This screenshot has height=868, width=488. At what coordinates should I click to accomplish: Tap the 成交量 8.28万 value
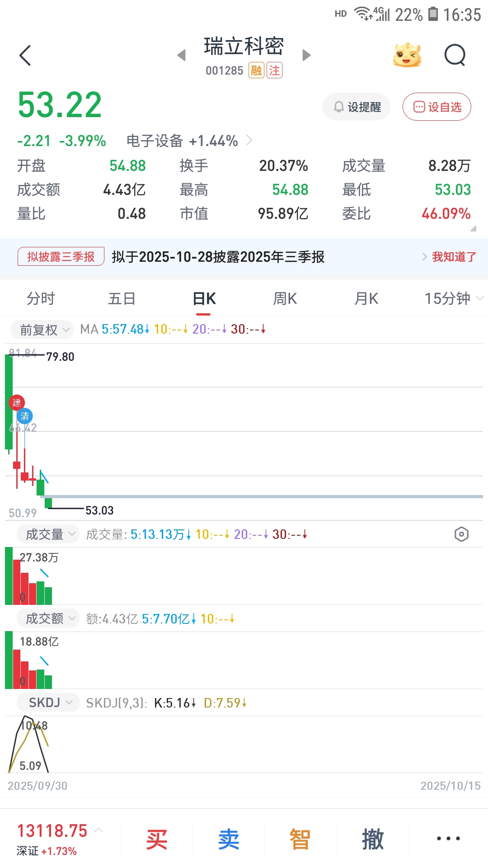[x=450, y=166]
